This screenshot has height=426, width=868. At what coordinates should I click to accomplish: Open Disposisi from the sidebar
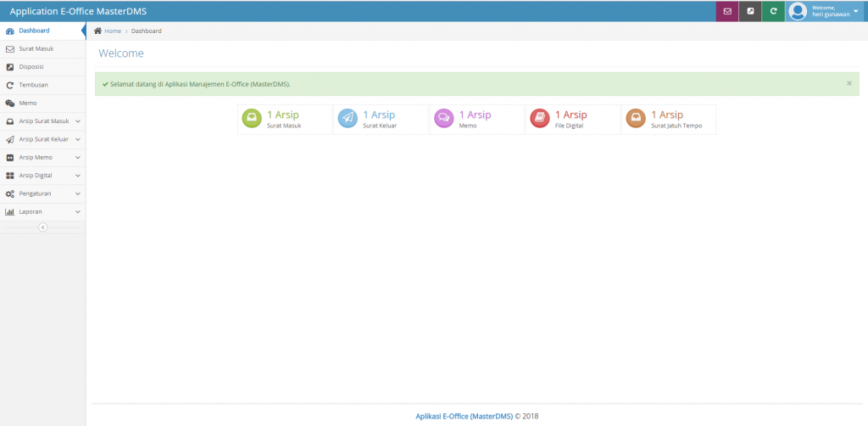pyautogui.click(x=31, y=66)
